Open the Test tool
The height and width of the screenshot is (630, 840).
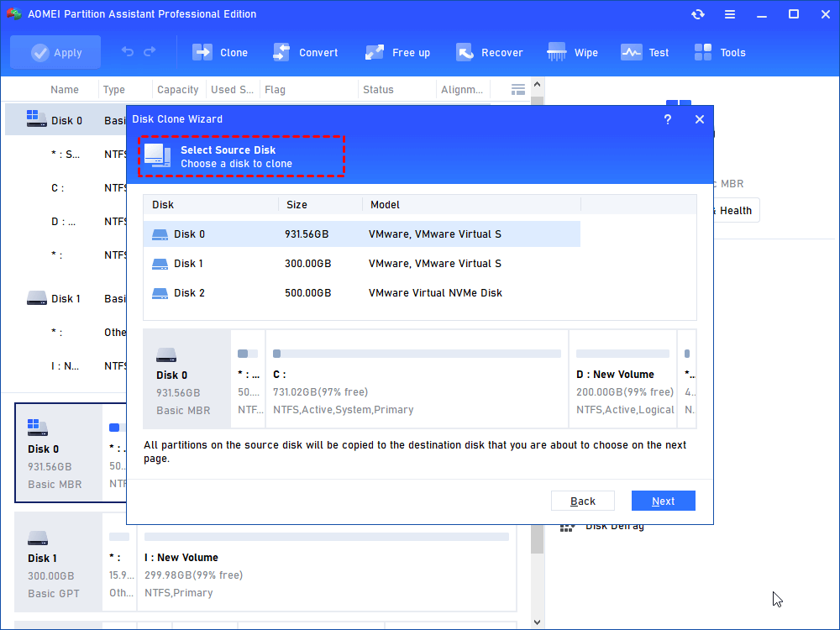tap(631, 52)
